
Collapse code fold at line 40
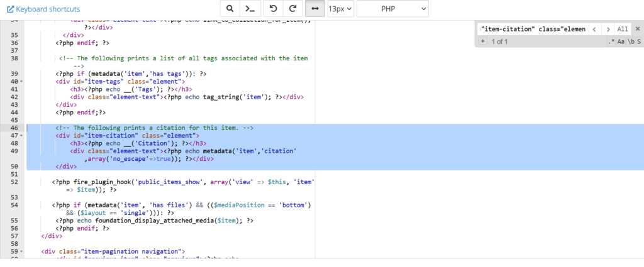[21, 82]
